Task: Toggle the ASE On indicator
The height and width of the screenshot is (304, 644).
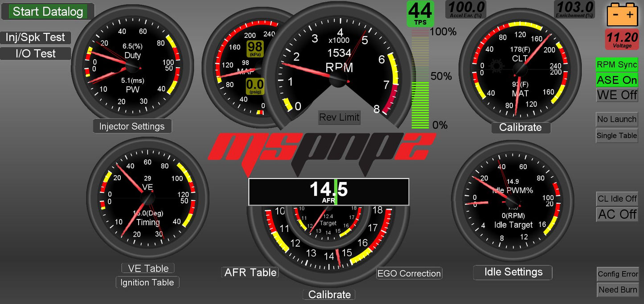Action: [x=617, y=80]
